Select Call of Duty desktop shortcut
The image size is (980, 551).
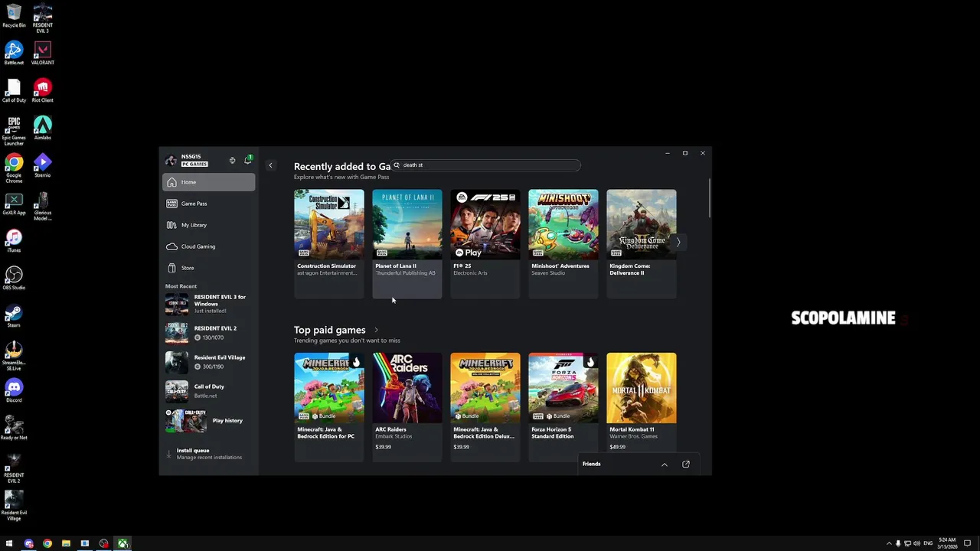tap(14, 90)
